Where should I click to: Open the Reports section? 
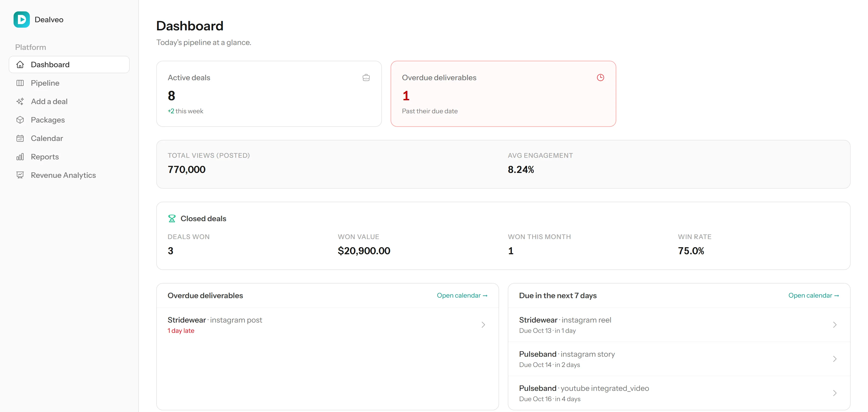pos(69,157)
